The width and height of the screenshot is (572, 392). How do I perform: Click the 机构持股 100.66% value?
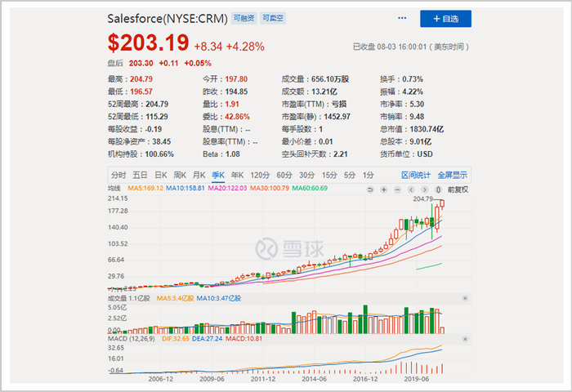coord(159,154)
